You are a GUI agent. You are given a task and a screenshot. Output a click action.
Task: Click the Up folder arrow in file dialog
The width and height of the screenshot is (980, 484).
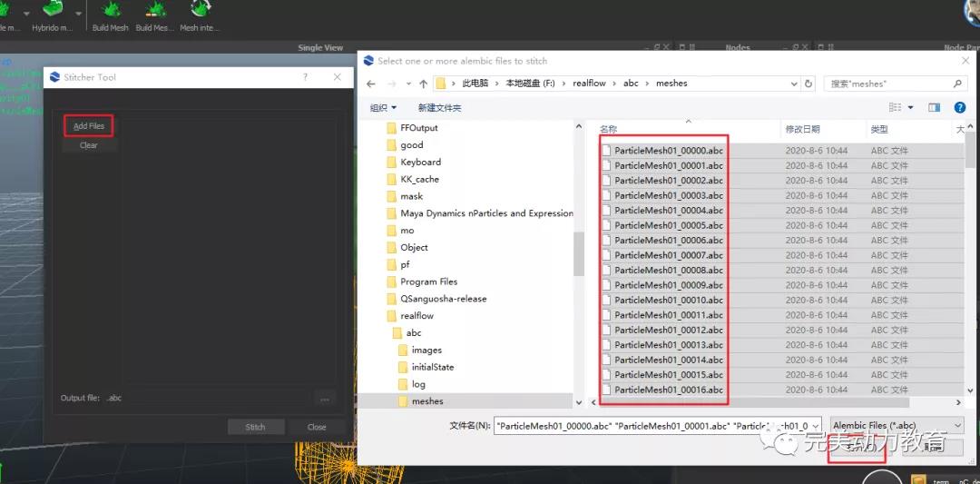pyautogui.click(x=421, y=84)
